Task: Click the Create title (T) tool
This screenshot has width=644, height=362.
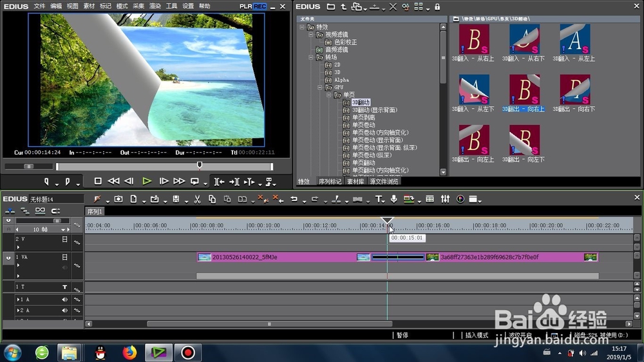Action: point(378,199)
